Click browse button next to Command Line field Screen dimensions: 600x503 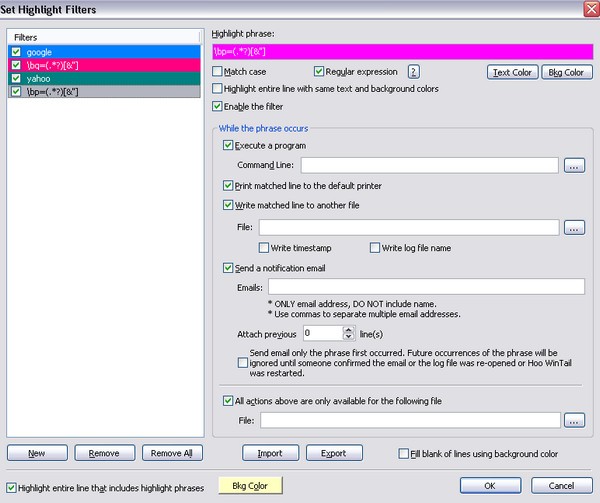[573, 165]
